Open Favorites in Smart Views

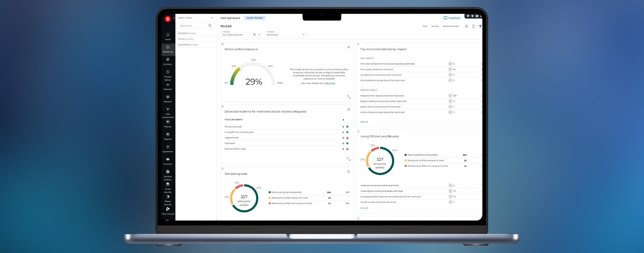click(x=188, y=45)
